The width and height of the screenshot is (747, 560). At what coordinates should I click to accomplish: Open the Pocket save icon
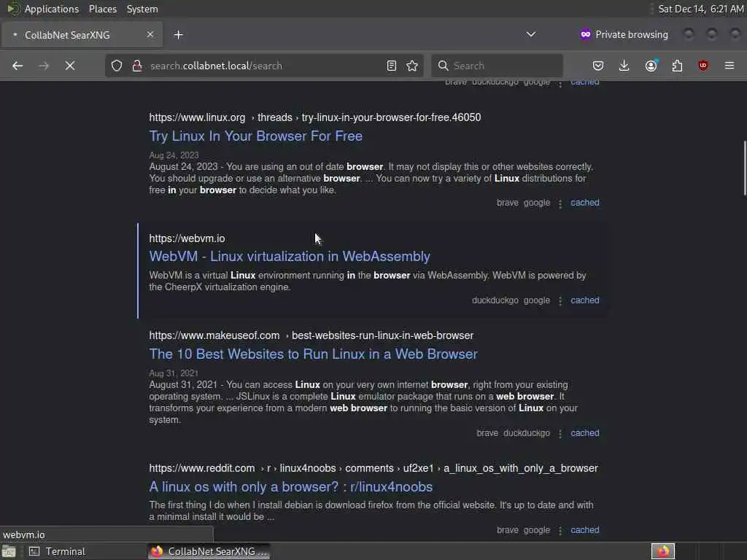(x=598, y=66)
